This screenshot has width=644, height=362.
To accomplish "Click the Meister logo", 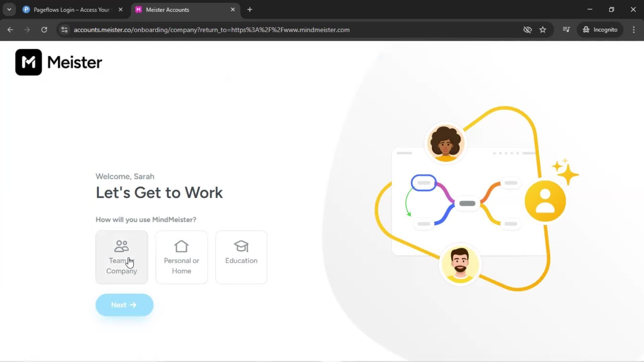I will (x=59, y=62).
